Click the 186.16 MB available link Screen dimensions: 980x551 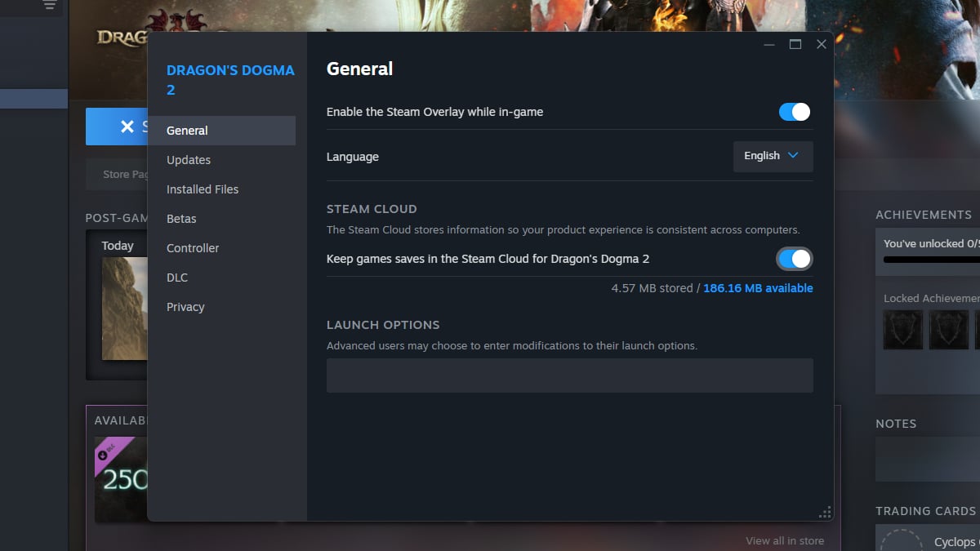(757, 288)
